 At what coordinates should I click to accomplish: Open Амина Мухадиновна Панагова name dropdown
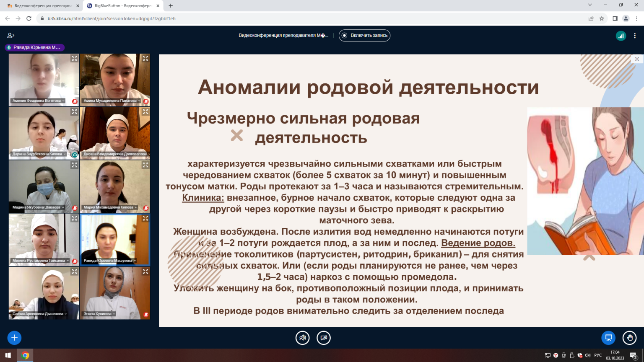tap(111, 101)
